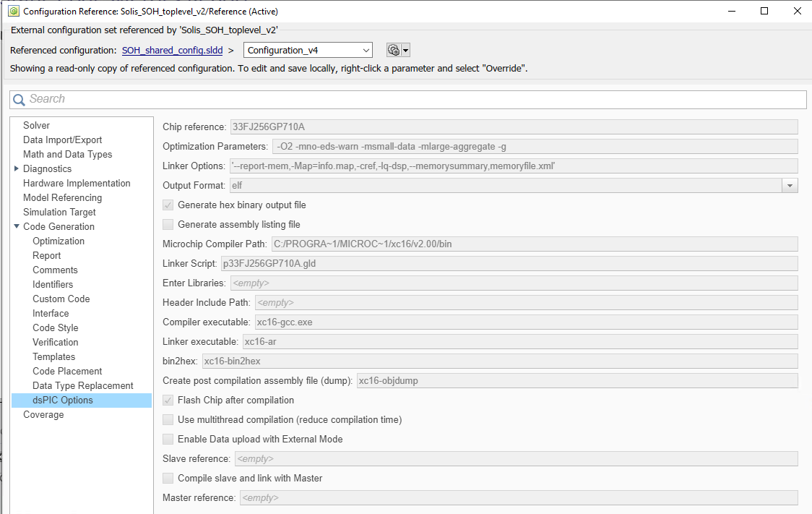
Task: Click the search magnifier icon
Action: (20, 99)
